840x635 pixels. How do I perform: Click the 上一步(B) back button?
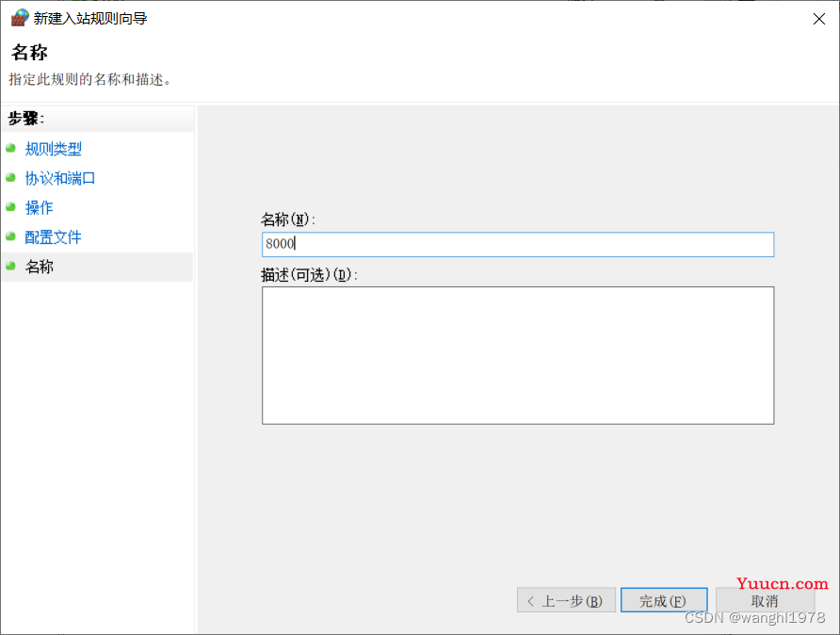point(566,600)
